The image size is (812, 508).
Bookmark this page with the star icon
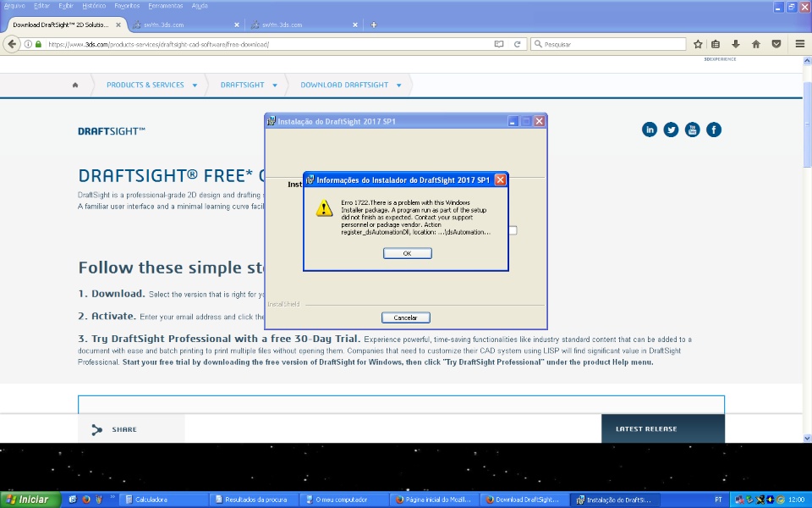click(x=698, y=44)
